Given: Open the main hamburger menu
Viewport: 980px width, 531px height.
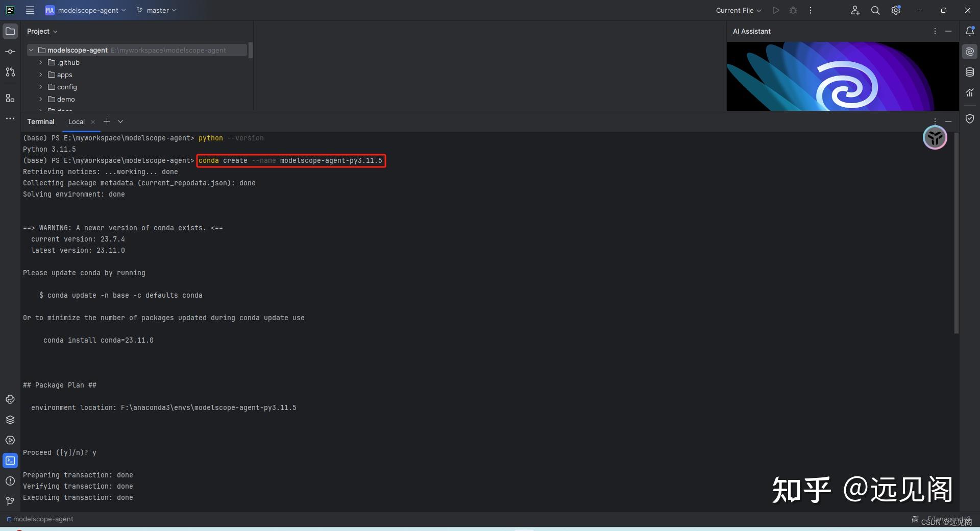Looking at the screenshot, I should pyautogui.click(x=30, y=10).
